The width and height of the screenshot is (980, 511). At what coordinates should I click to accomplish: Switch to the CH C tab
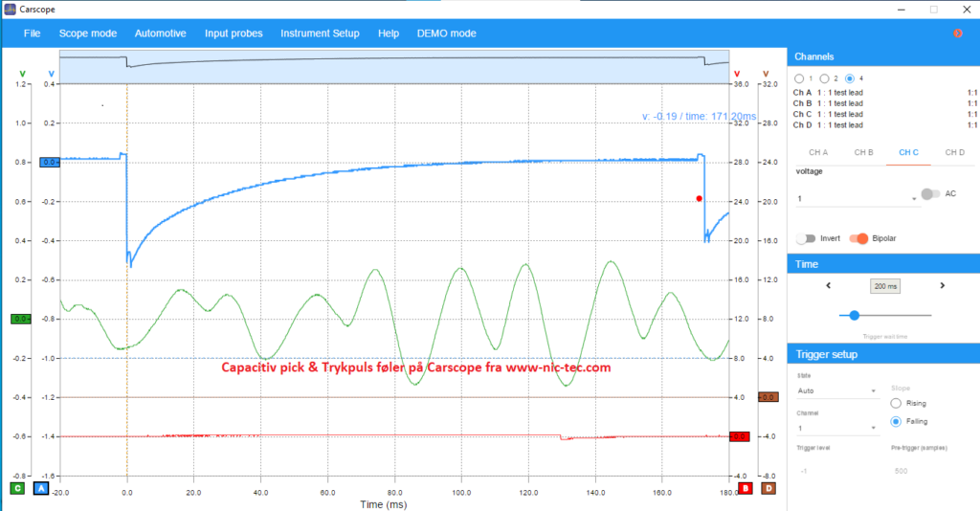coord(909,152)
